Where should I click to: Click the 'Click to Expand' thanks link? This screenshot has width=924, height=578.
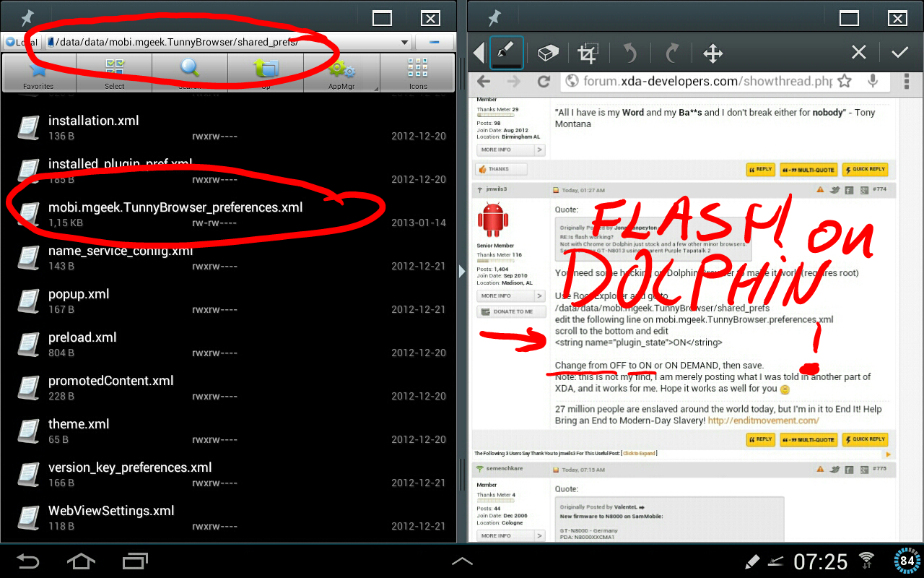click(639, 454)
